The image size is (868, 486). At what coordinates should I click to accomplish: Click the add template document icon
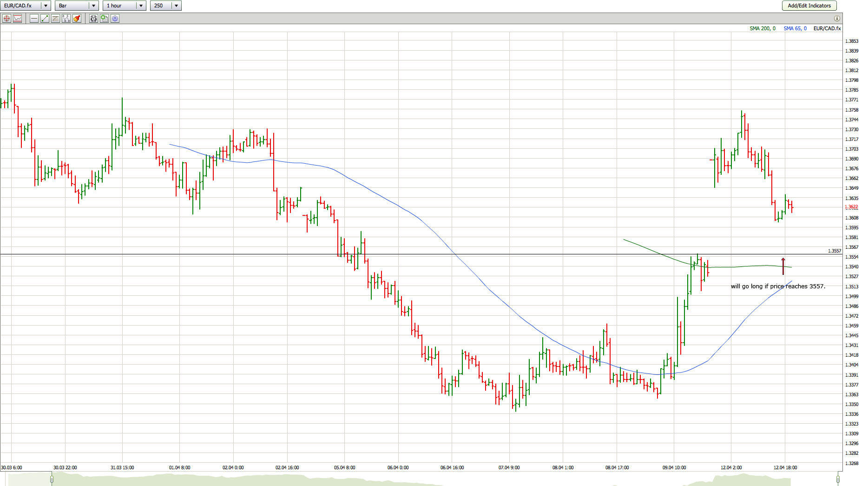click(x=104, y=19)
